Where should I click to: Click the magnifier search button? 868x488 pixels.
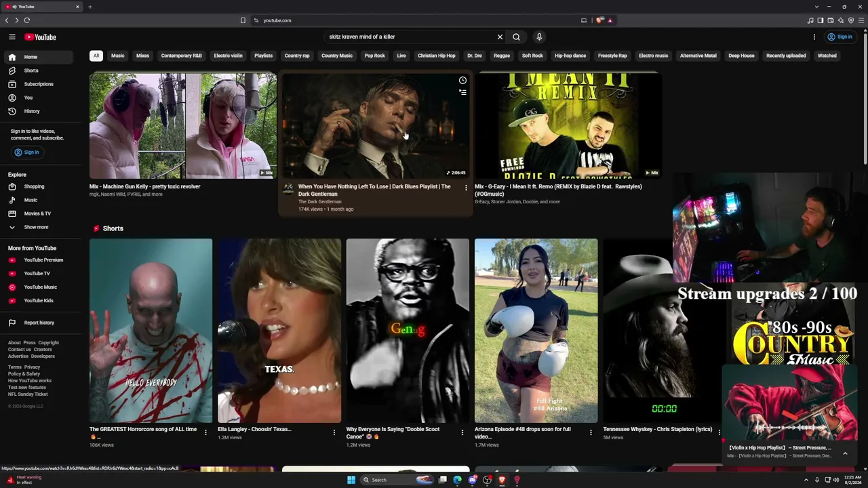516,37
